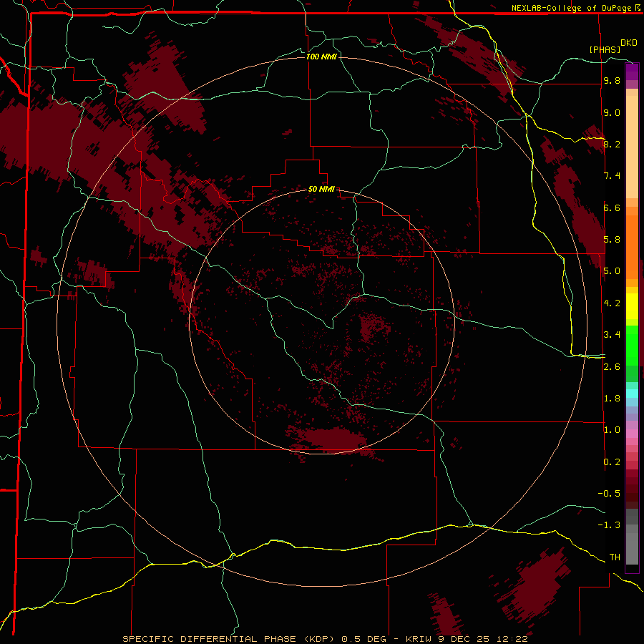
Task: Click the bright yellow segment beside 4.2
Action: point(632,306)
